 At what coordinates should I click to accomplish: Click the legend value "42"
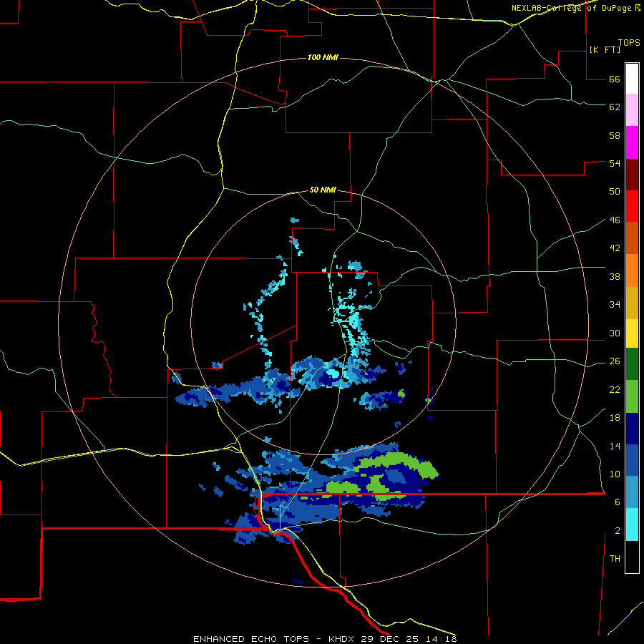pos(615,248)
